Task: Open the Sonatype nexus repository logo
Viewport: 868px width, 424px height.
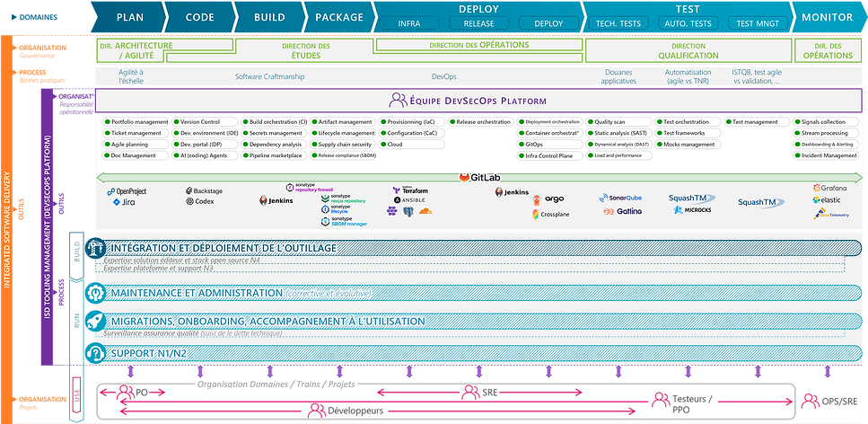Action: (x=343, y=199)
